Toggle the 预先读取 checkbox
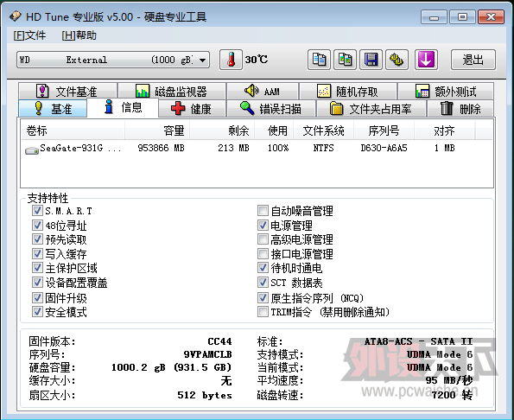Screen dimensions: 514x420 (37, 239)
